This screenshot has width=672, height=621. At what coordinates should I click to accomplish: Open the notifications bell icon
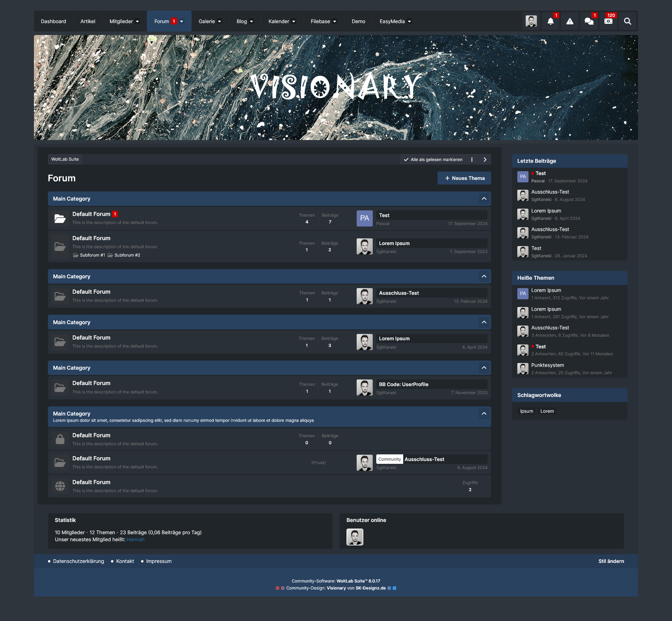(x=550, y=21)
